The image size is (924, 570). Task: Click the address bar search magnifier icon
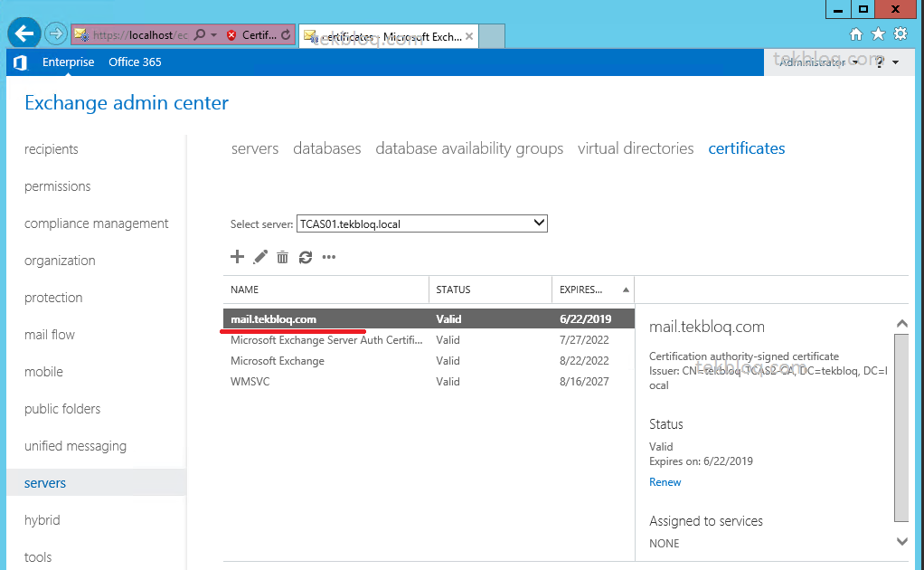(x=200, y=34)
